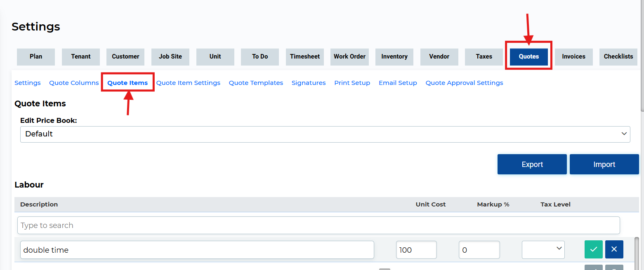Select the Quotes tab
This screenshot has height=270, width=644.
pyautogui.click(x=528, y=56)
